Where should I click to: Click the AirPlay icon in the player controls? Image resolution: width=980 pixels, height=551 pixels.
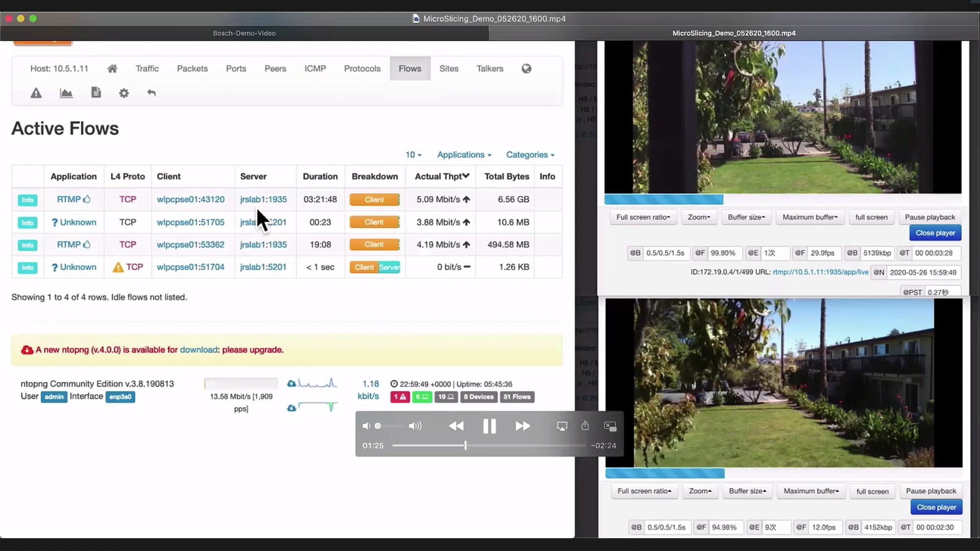point(562,426)
